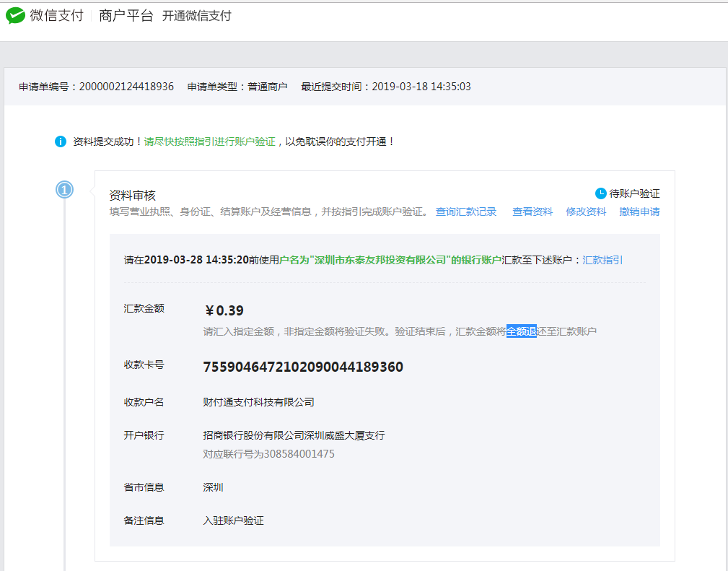The image size is (728, 571).
Task: Click the 资料审核 section heading
Action: pyautogui.click(x=132, y=195)
